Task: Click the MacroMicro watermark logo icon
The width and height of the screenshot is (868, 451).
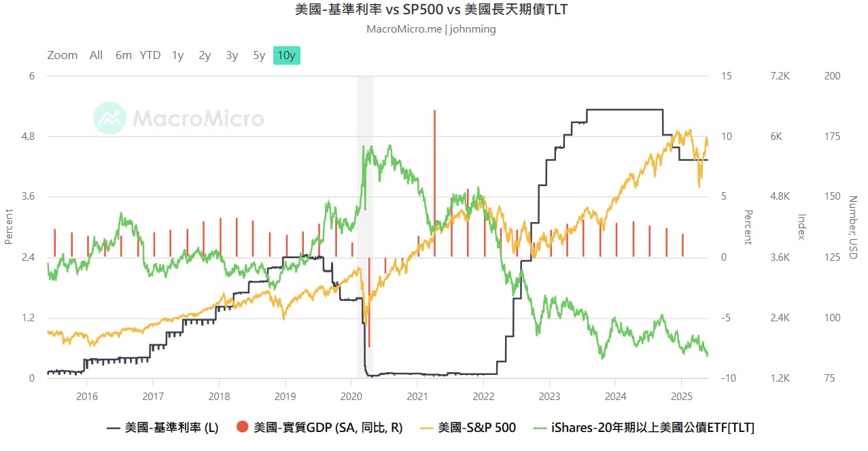Action: [109, 118]
